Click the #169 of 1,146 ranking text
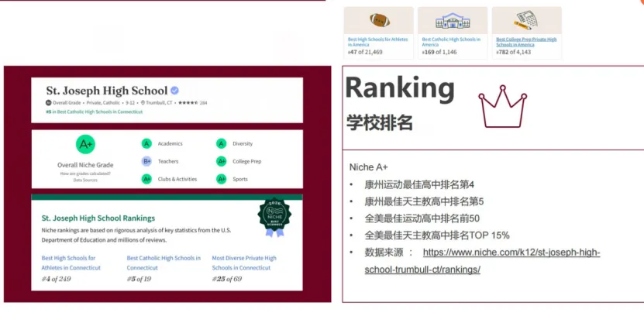Image resolution: width=644 pixels, height=323 pixels. (439, 52)
